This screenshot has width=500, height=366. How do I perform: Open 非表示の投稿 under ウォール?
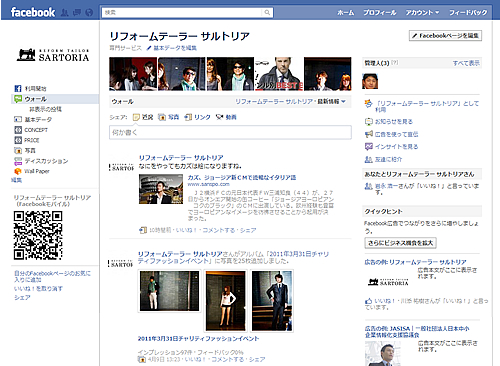click(x=45, y=109)
